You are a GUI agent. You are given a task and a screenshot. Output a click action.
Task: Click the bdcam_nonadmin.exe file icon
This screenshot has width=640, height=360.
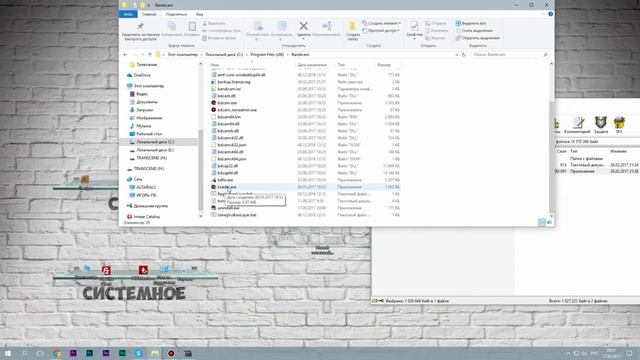[x=213, y=110]
